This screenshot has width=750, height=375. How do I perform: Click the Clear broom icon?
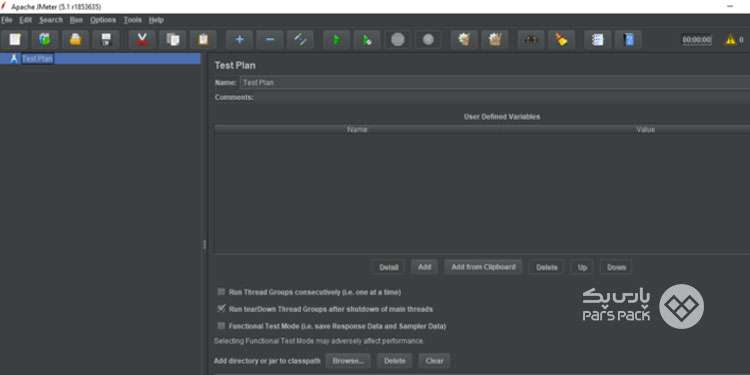[x=464, y=40]
